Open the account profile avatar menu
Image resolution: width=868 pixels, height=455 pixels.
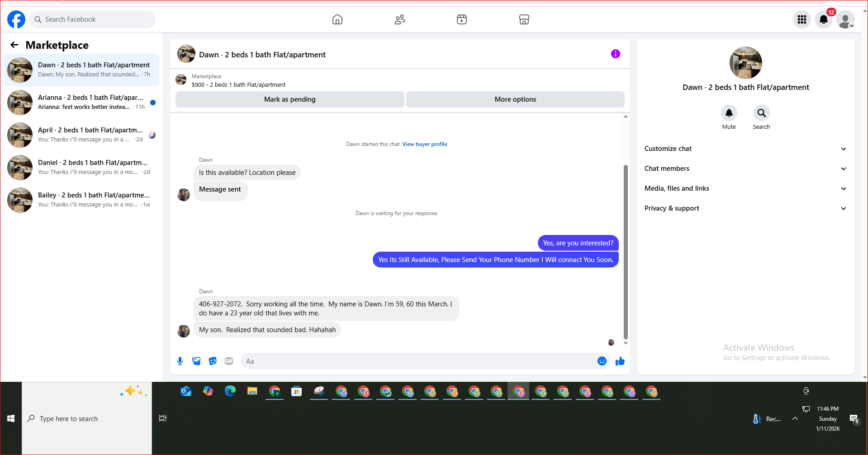(x=845, y=19)
